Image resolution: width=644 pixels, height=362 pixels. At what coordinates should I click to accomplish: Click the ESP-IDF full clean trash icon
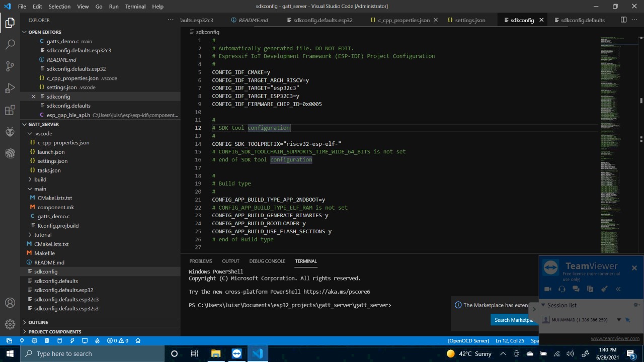[x=47, y=340]
